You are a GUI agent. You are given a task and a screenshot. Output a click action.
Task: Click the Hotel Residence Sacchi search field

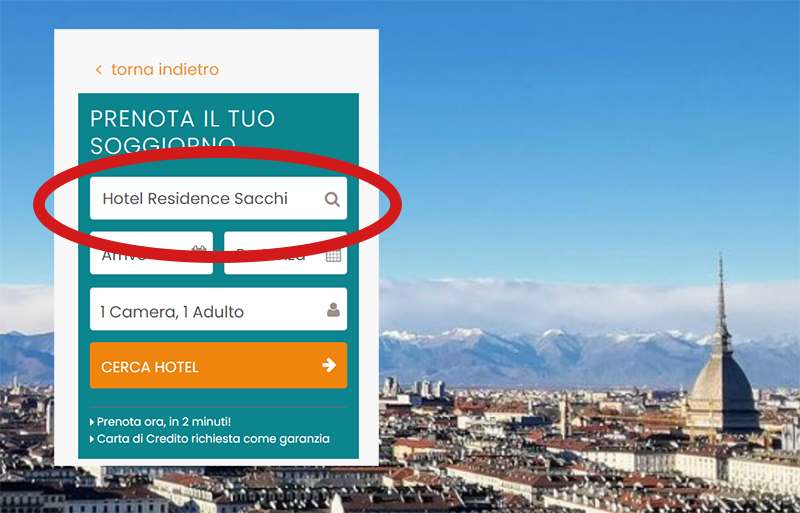(218, 198)
